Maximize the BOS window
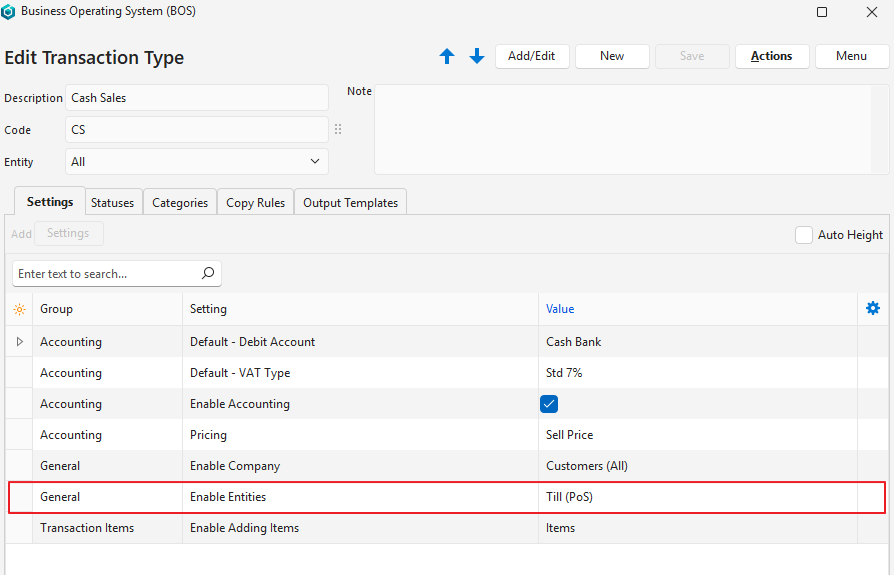 pos(822,12)
